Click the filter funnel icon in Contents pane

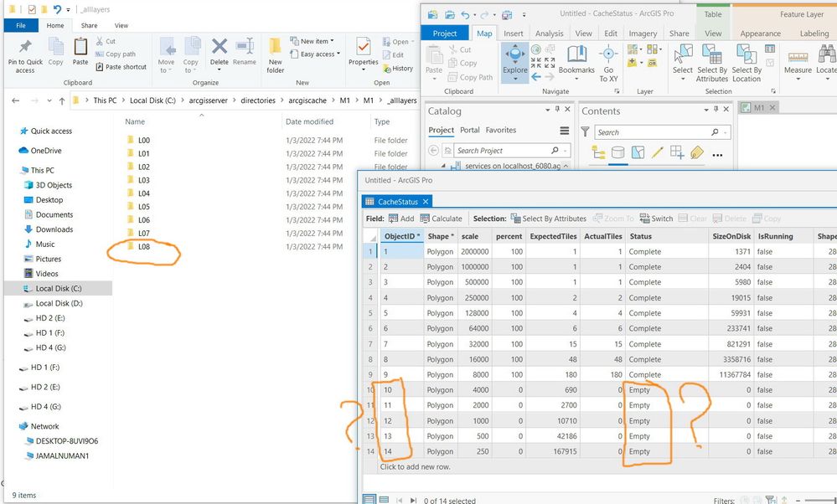(585, 131)
